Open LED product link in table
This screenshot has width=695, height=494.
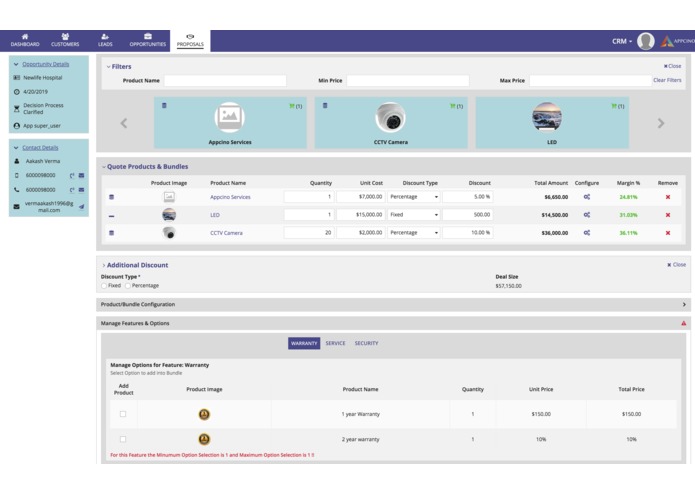coord(215,215)
